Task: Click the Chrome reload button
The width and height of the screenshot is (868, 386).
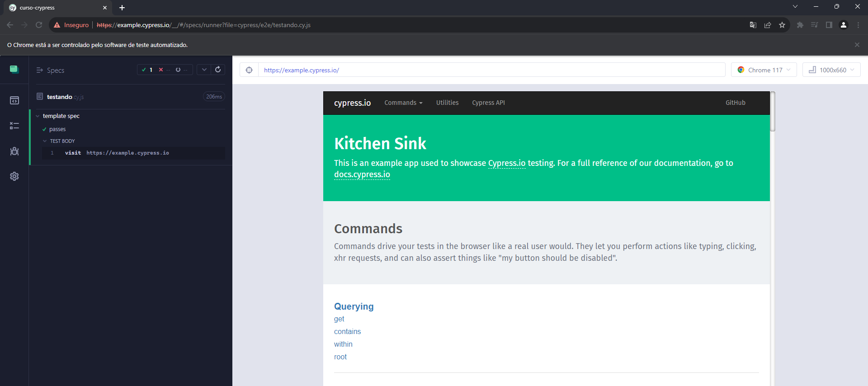Action: (x=39, y=25)
